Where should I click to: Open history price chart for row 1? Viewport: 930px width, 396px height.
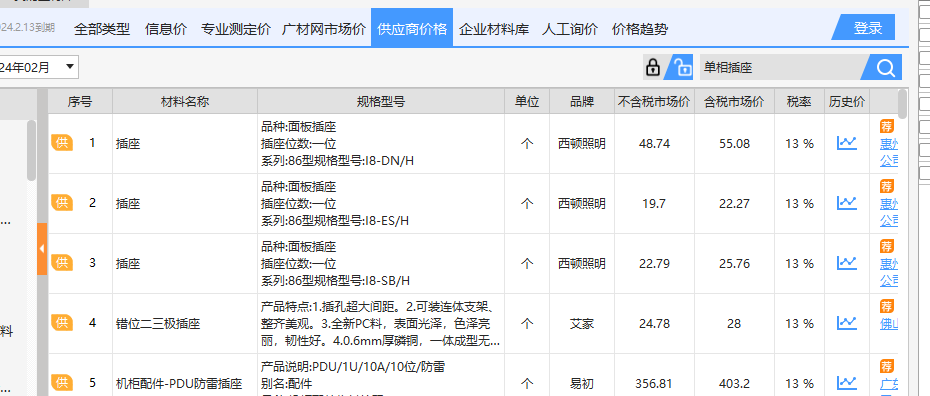click(846, 143)
